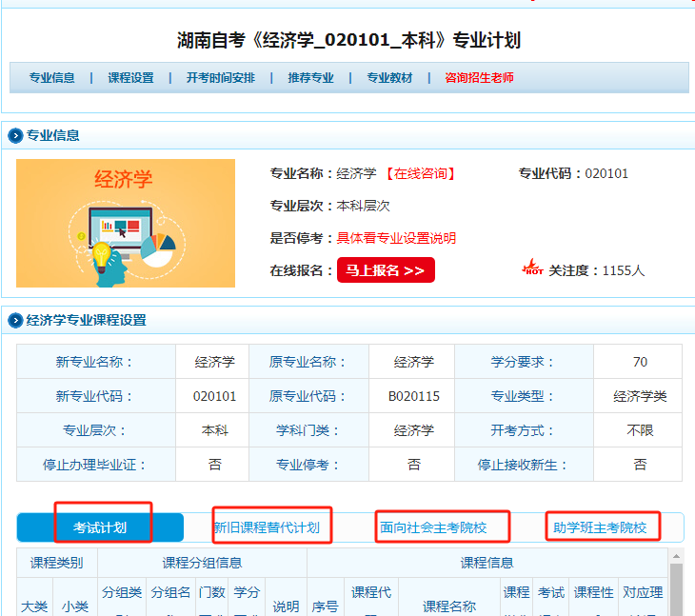Click the 课程信息 table header

point(487,563)
